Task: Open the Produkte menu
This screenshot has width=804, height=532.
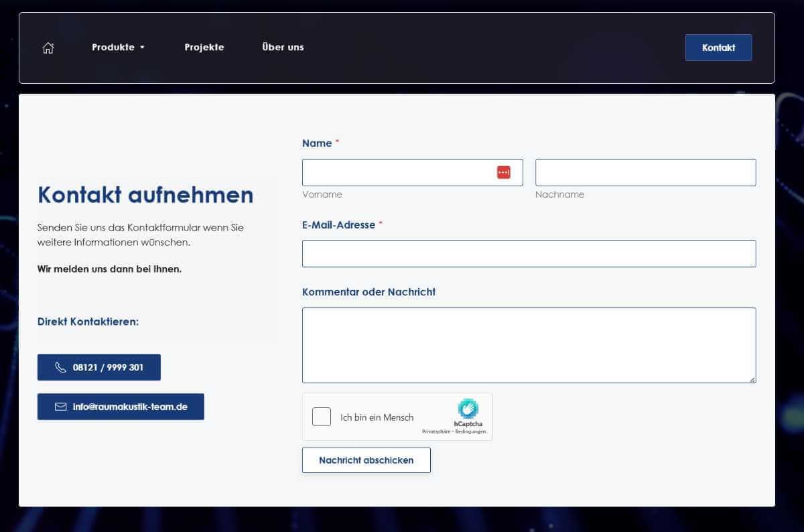Action: [113, 48]
